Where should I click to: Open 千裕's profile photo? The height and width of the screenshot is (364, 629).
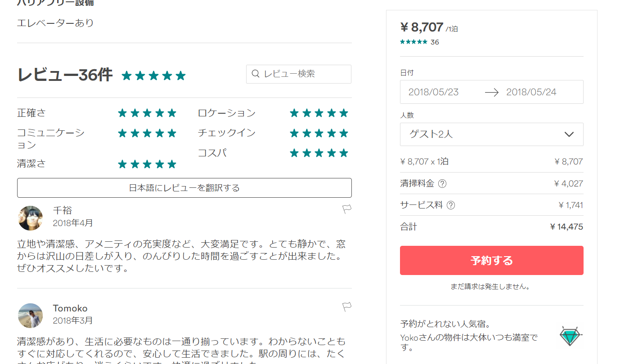(x=30, y=218)
